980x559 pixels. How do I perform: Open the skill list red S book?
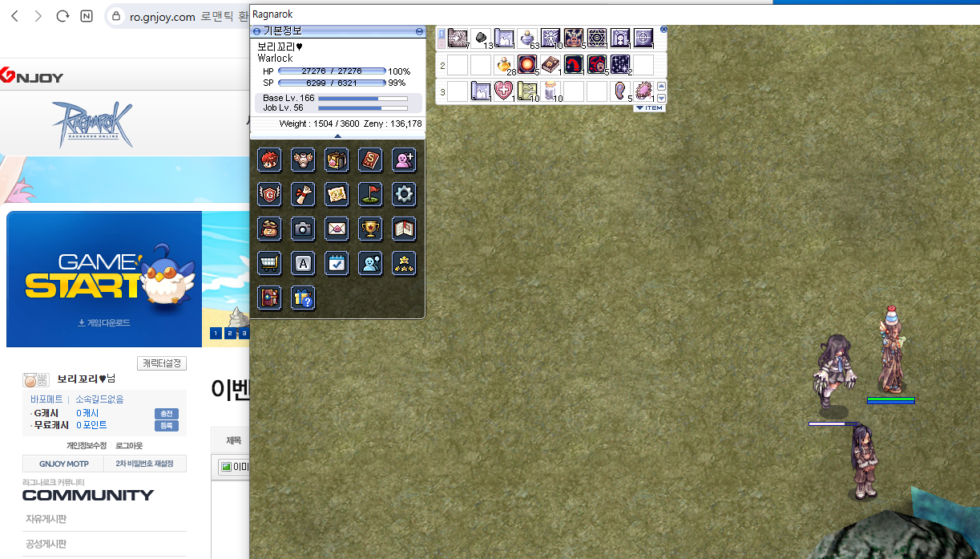pyautogui.click(x=370, y=160)
